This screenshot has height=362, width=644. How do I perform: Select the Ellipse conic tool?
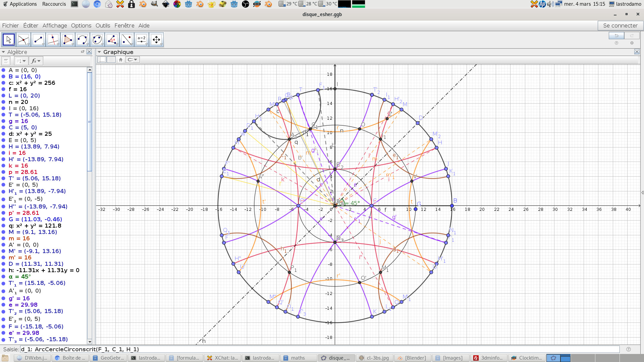pos(97,40)
